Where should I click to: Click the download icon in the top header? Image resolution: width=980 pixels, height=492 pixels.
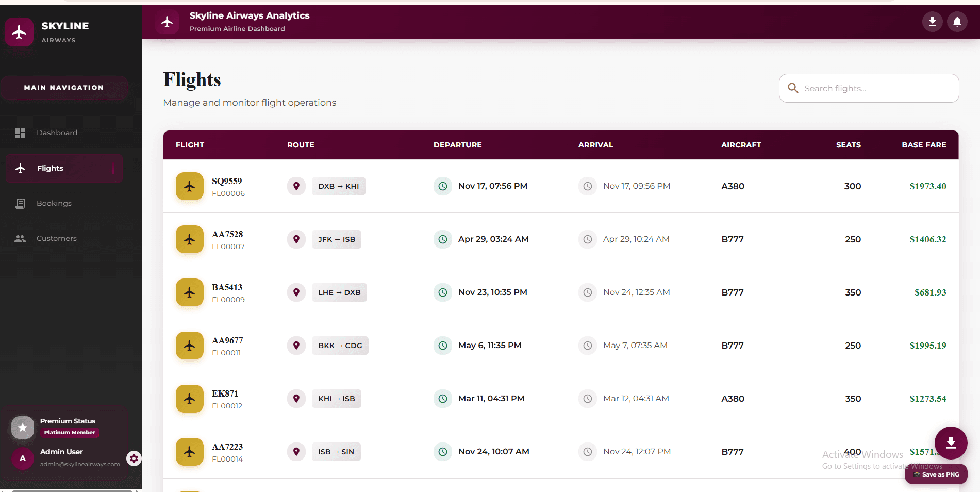click(933, 22)
